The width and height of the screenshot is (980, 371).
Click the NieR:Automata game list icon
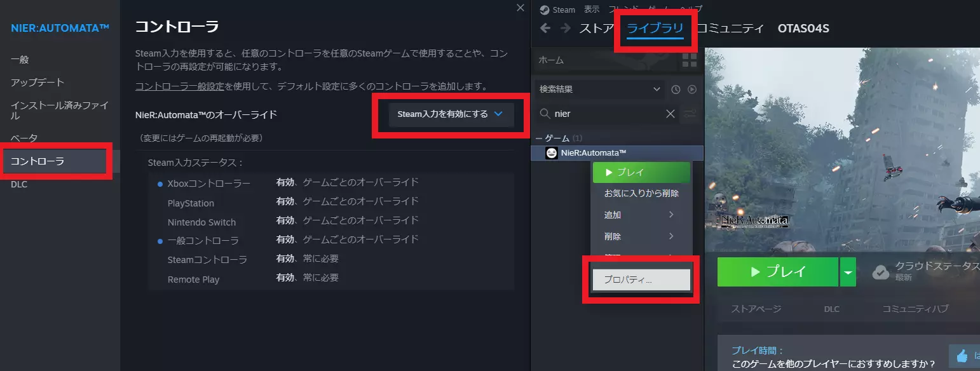(x=552, y=153)
